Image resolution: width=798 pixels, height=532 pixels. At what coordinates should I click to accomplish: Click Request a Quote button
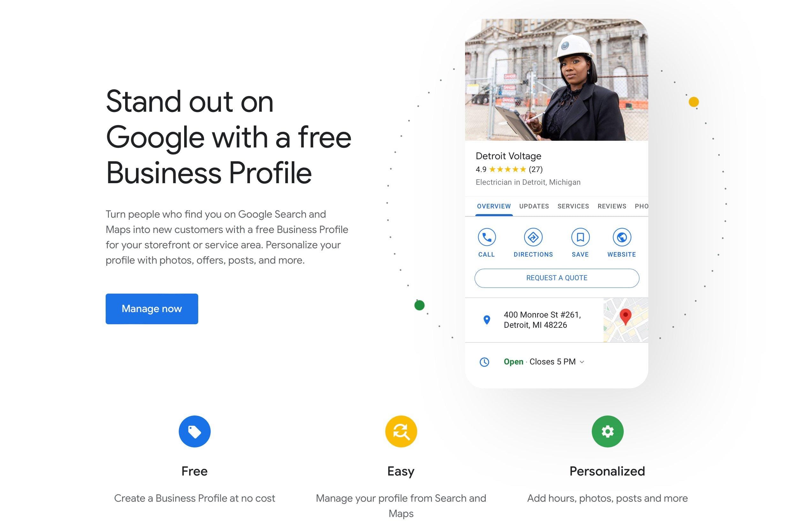click(x=556, y=278)
